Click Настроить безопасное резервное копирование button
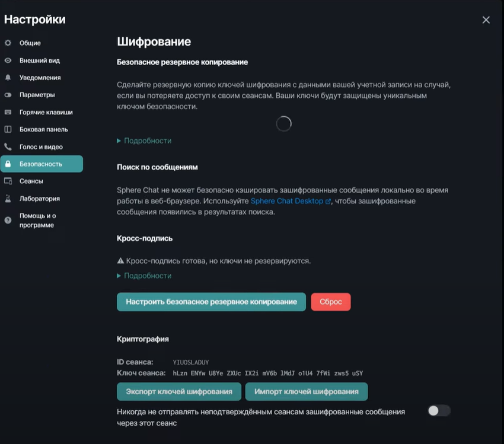This screenshot has width=504, height=444. tap(211, 302)
